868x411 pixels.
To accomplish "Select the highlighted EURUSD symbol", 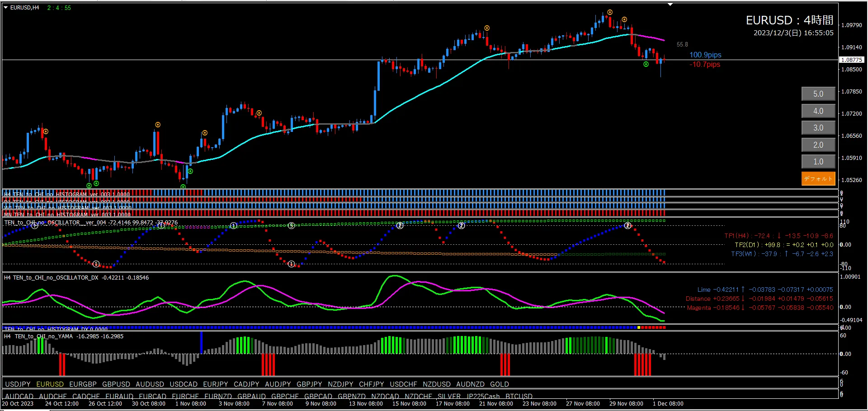I will tap(50, 384).
